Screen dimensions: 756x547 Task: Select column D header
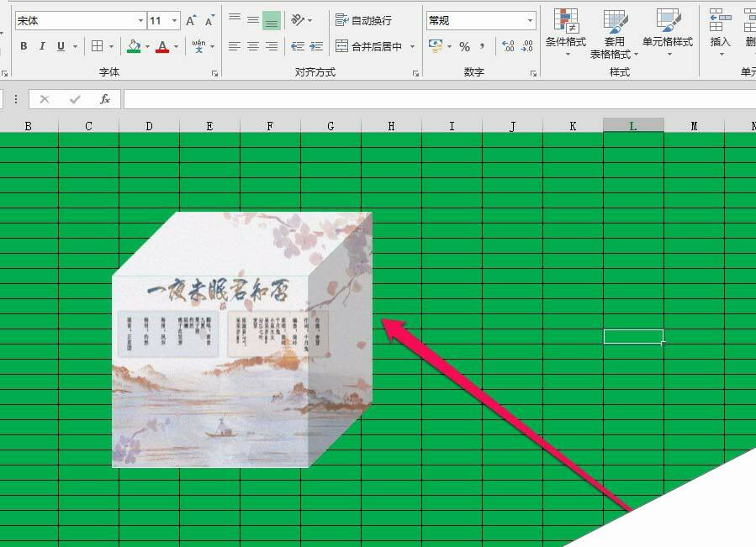coord(149,126)
